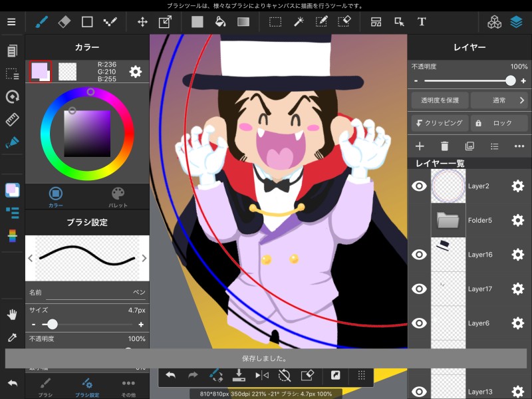Open Folder5 settings gear
Viewport: 532px width, 399px height.
pyautogui.click(x=518, y=220)
